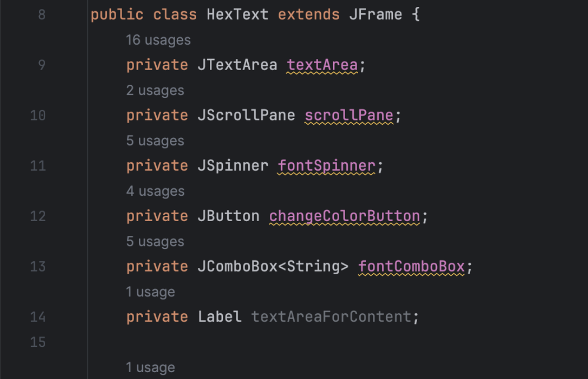This screenshot has width=588, height=379.
Task: Click the 1 usage hint above textAreaForContent
Action: (x=150, y=292)
